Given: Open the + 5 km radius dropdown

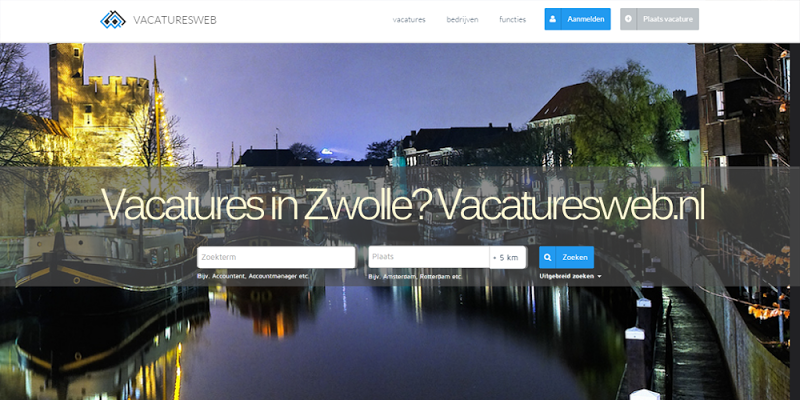Looking at the screenshot, I should pyautogui.click(x=508, y=257).
